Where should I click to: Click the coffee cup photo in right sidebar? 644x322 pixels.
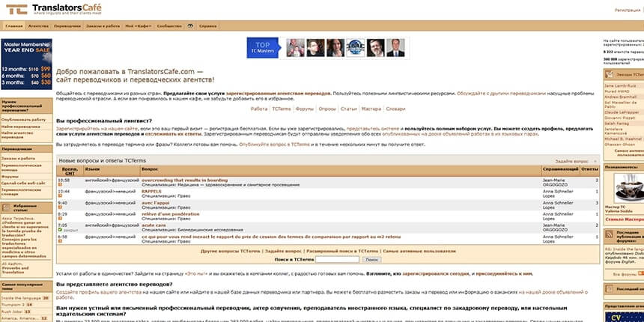629,188
